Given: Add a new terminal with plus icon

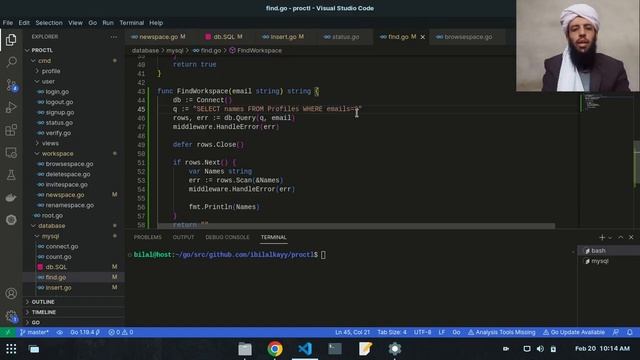Looking at the screenshot, I should [602, 237].
